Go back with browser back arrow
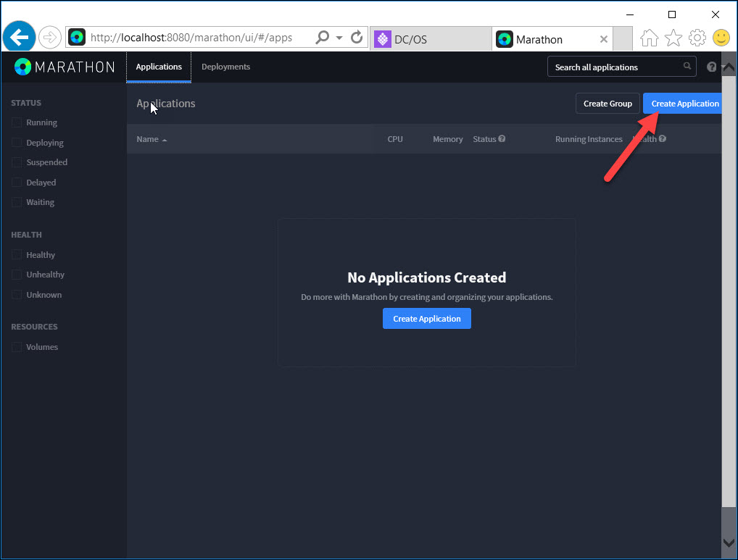Screen dimensions: 738x560 pyautogui.click(x=19, y=37)
